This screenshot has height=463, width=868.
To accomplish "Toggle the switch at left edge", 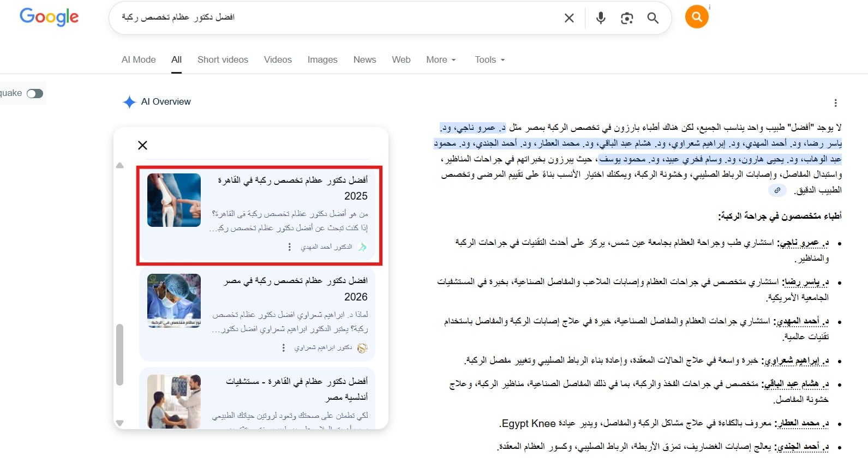I will tap(35, 93).
